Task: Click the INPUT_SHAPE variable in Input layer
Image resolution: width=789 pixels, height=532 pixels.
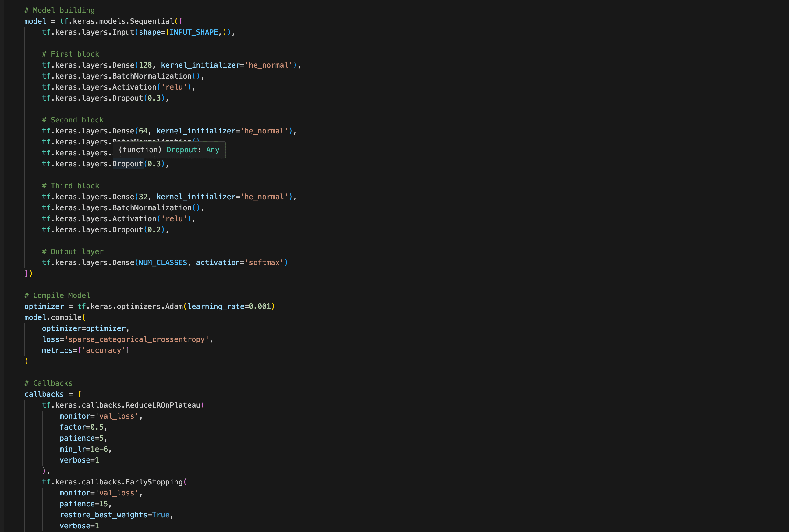Action: click(194, 32)
